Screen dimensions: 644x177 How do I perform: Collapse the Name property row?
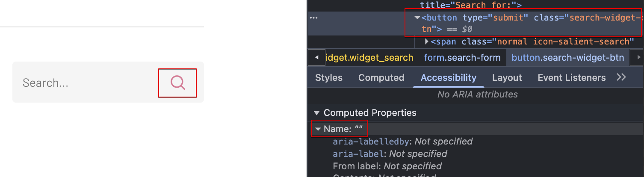point(318,129)
